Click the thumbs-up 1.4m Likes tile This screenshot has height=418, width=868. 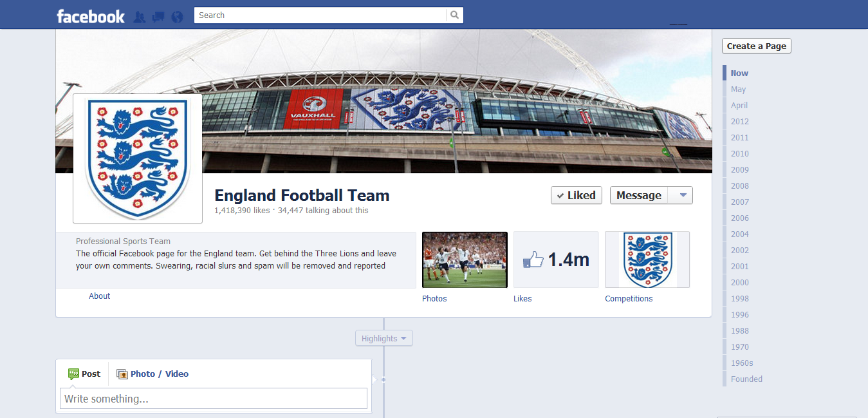pos(556,260)
